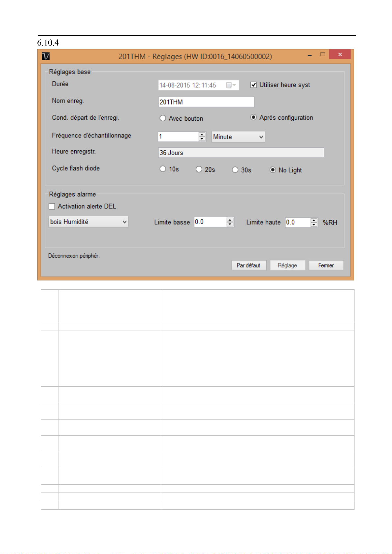
Task: Choose 20s flash diode cycle
Action: pos(199,169)
